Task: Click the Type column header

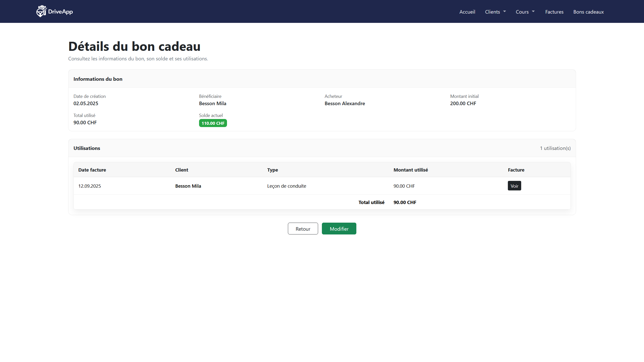Action: tap(272, 170)
